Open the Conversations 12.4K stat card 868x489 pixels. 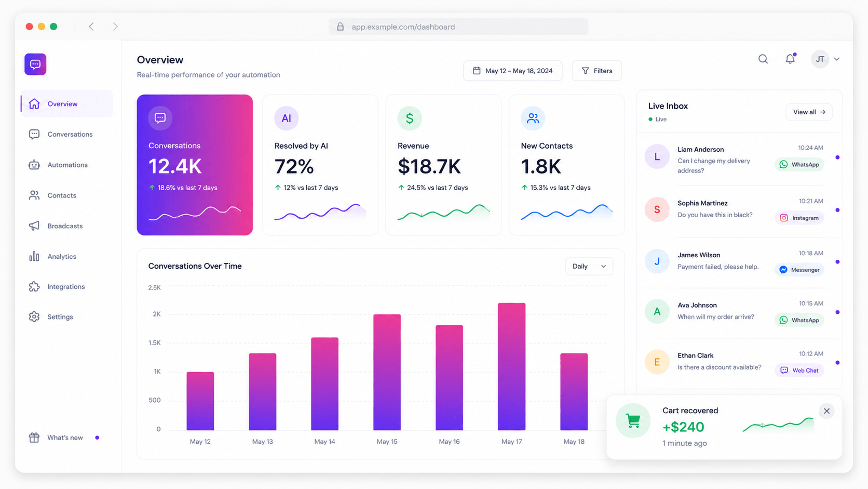195,165
